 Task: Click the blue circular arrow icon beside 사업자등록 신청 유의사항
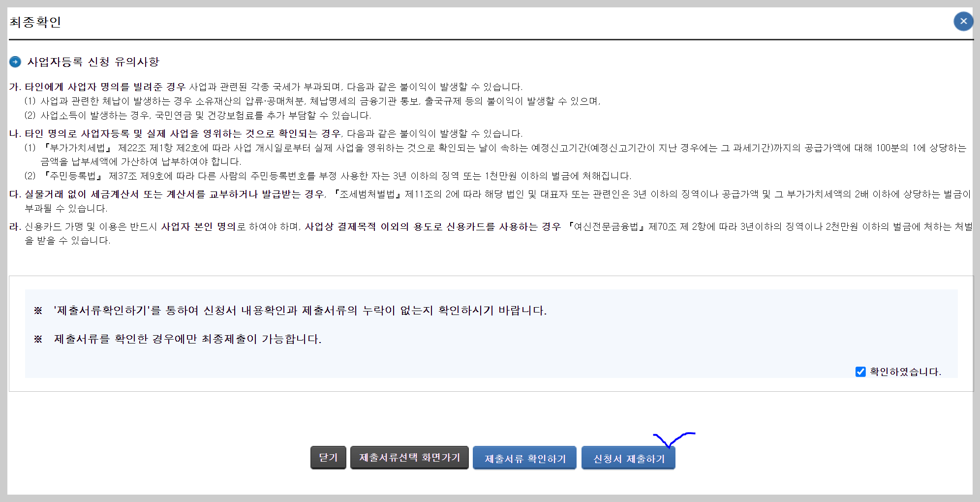15,62
